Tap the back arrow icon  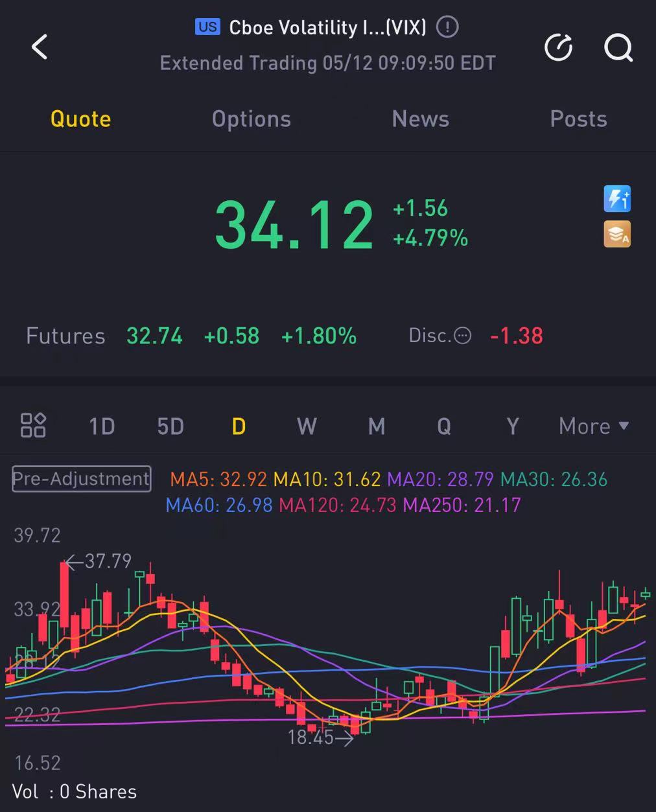coord(40,47)
